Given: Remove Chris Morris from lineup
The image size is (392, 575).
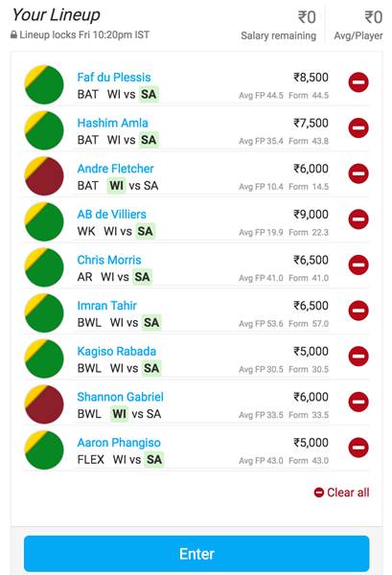Looking at the screenshot, I should (x=358, y=264).
